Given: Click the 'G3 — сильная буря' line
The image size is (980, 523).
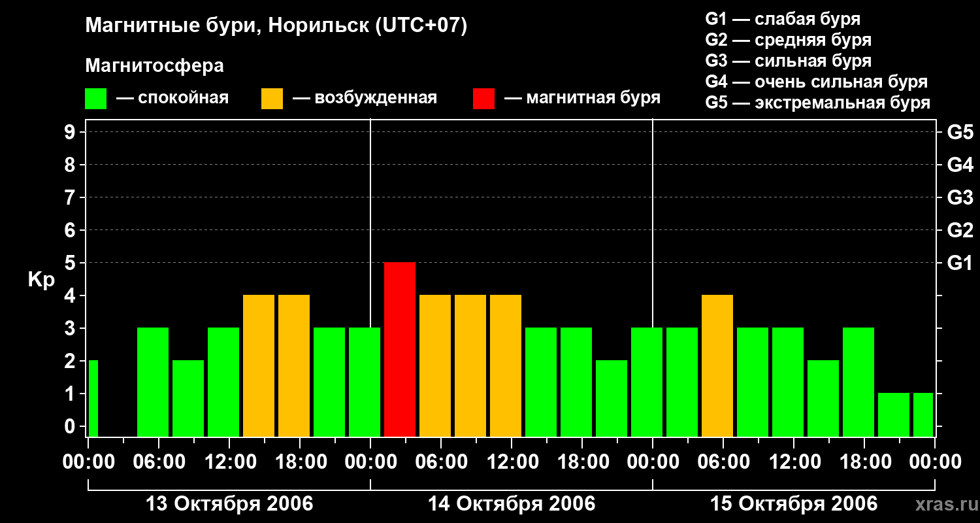Looking at the screenshot, I should click(789, 61).
